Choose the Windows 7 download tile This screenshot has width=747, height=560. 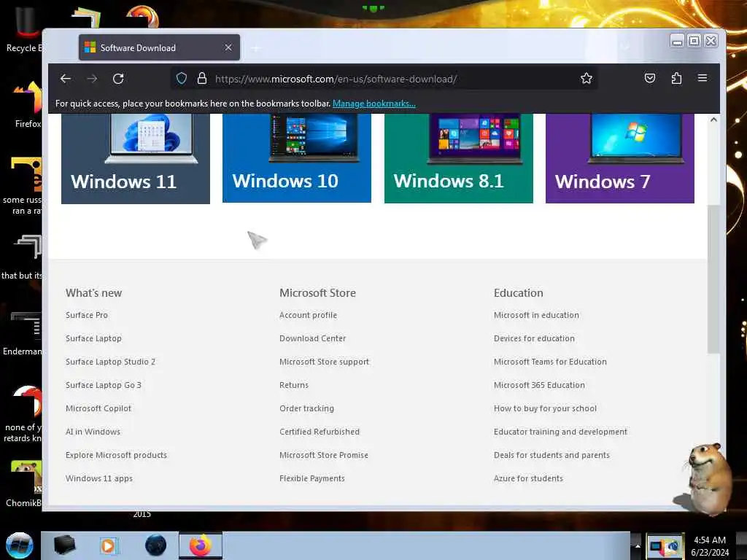click(x=620, y=158)
